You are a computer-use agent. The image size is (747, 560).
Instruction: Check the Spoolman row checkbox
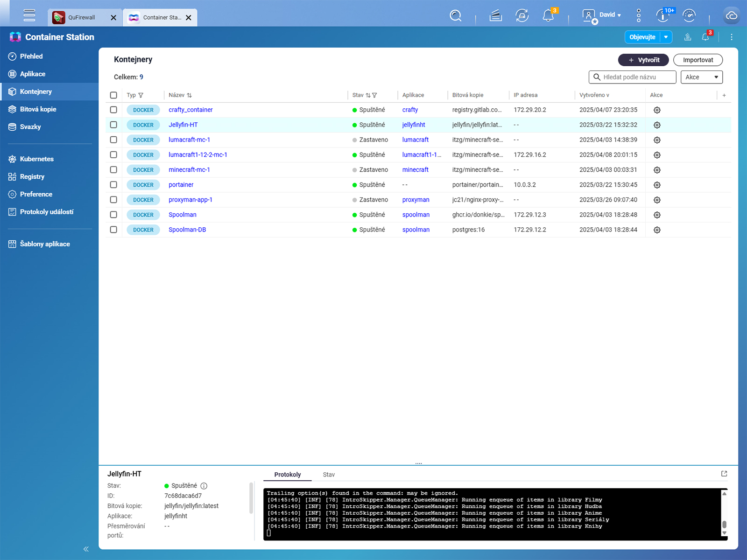[113, 214]
